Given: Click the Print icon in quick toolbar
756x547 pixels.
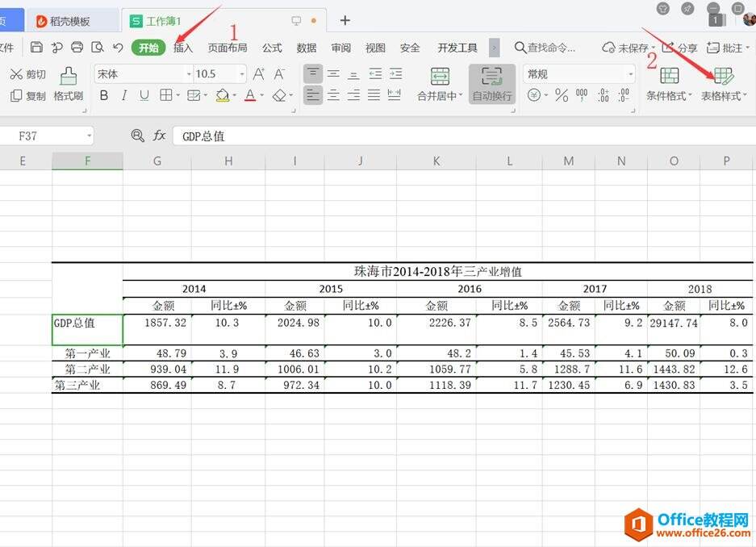Looking at the screenshot, I should click(77, 48).
